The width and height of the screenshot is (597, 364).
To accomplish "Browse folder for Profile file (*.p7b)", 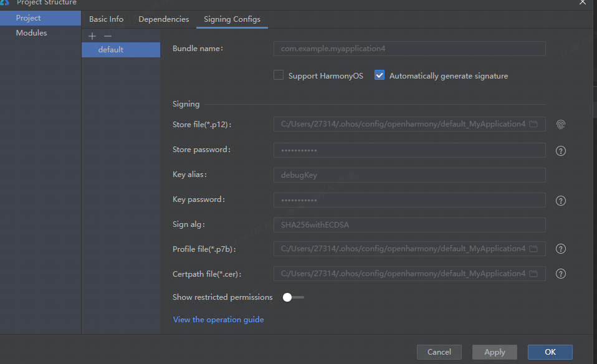I will click(533, 249).
